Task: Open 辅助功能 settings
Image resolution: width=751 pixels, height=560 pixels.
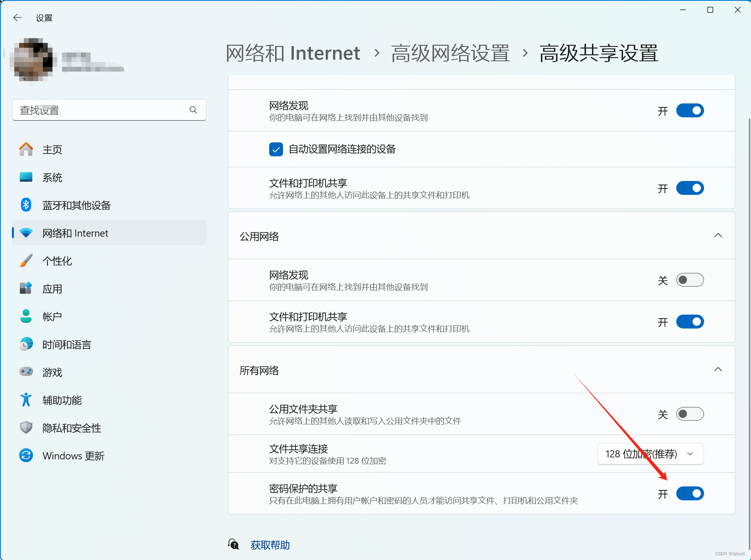Action: pyautogui.click(x=109, y=400)
